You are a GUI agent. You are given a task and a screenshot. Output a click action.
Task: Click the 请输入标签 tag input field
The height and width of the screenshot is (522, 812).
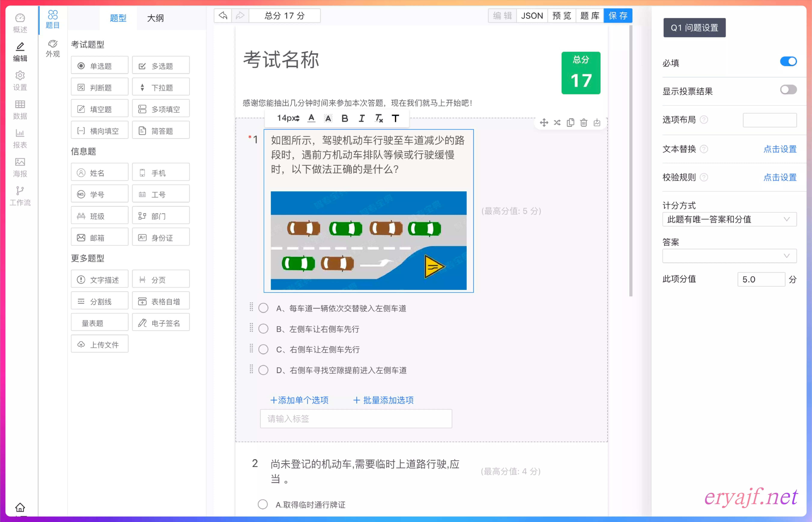pyautogui.click(x=356, y=419)
